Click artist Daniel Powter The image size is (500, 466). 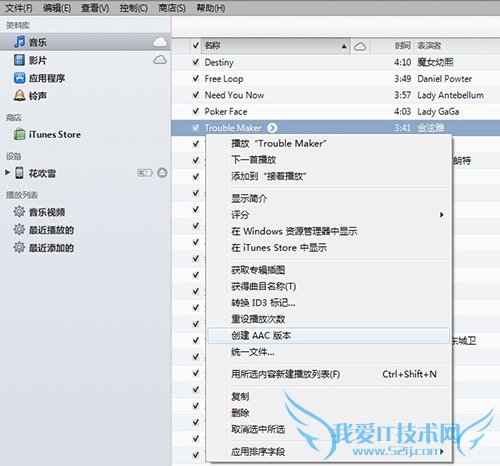click(445, 79)
